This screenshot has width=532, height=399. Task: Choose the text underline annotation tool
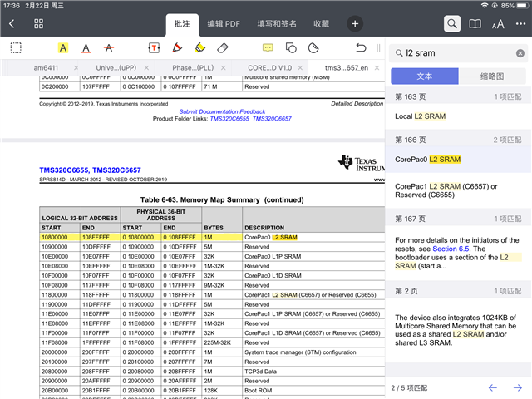coord(86,48)
